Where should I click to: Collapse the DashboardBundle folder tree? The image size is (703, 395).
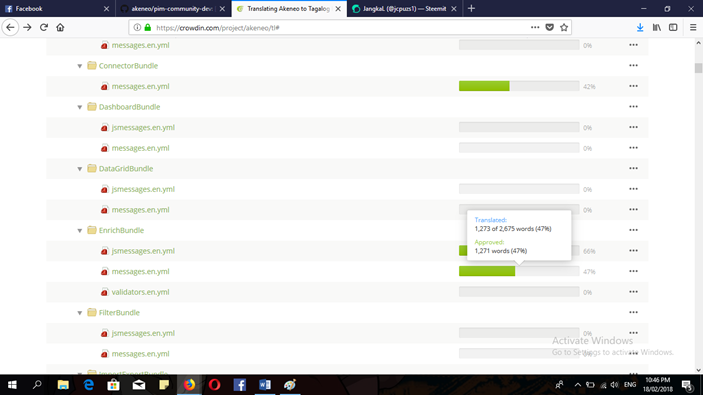tap(80, 107)
